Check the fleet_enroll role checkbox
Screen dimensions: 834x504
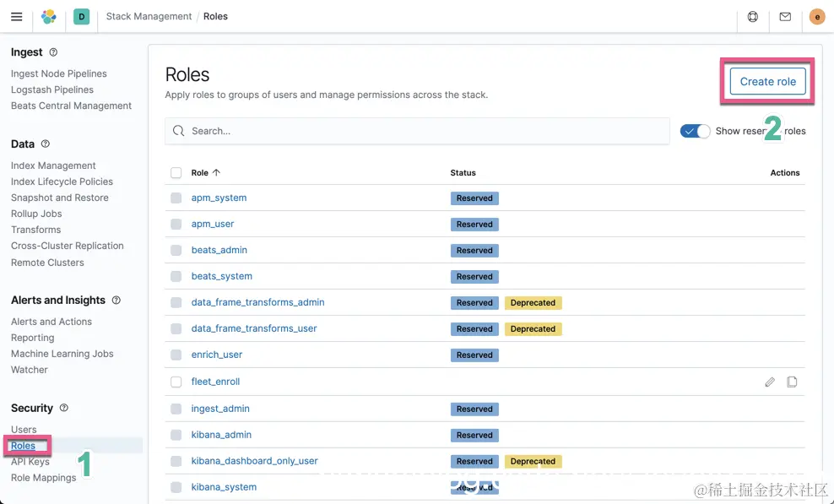click(x=176, y=382)
